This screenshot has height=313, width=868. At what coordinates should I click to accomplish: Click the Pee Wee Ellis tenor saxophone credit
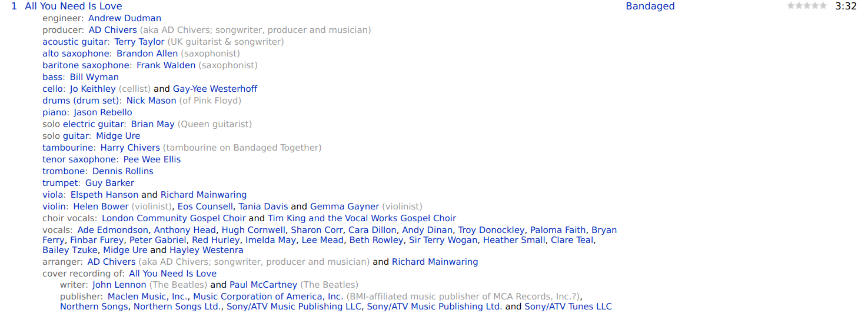(x=152, y=159)
